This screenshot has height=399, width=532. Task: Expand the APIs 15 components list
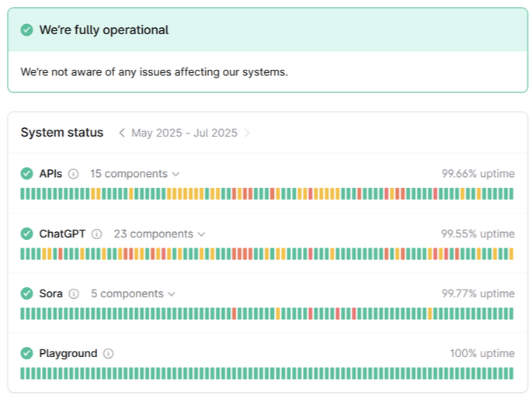[134, 174]
